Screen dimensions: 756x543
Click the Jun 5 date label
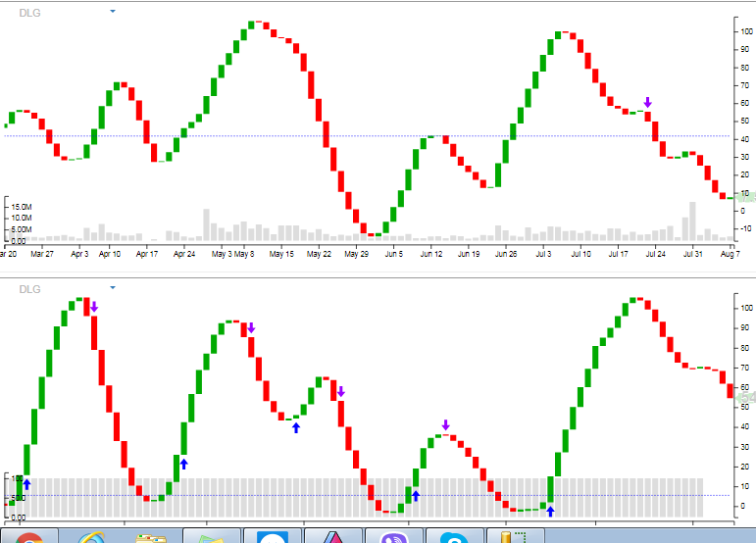coord(394,254)
